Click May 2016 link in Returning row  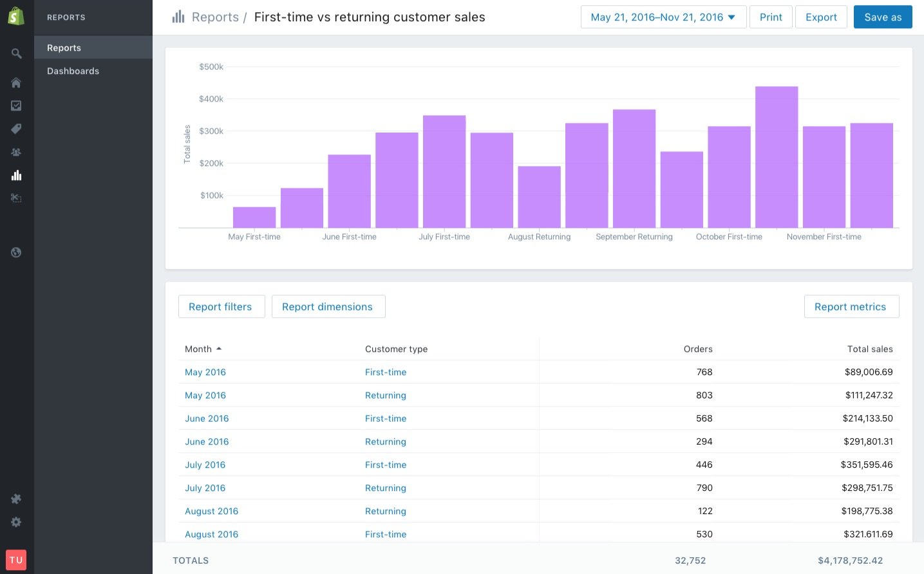(x=205, y=395)
